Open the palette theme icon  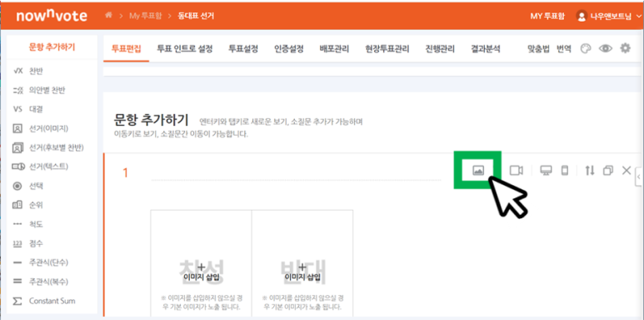click(586, 49)
